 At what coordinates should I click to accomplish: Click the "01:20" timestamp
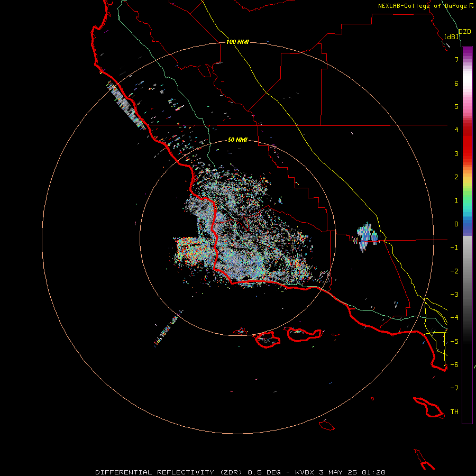373,472
